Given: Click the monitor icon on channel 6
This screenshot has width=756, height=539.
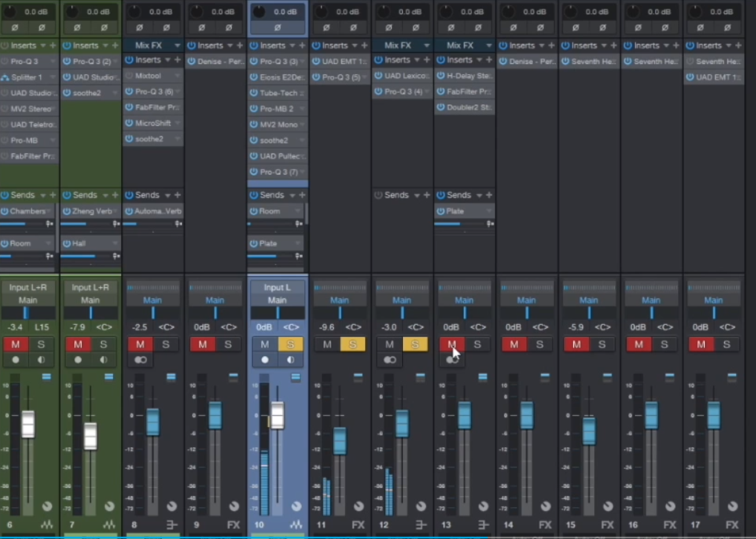Looking at the screenshot, I should pyautogui.click(x=41, y=360).
